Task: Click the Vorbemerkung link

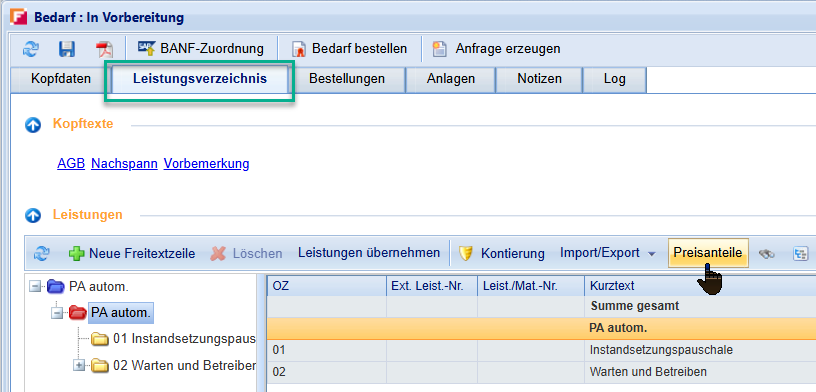Action: pyautogui.click(x=207, y=163)
